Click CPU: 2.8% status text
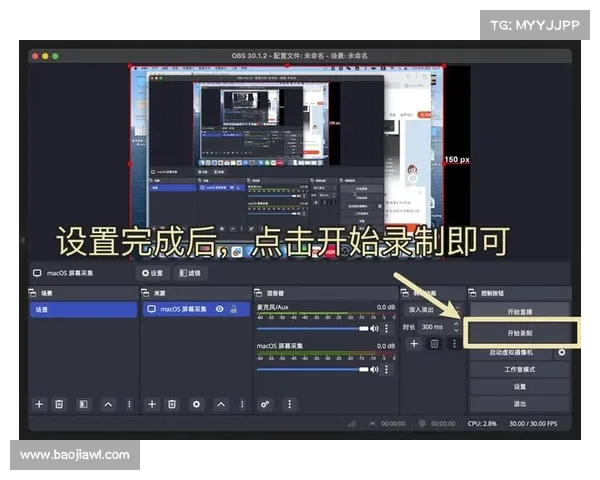 (482, 424)
